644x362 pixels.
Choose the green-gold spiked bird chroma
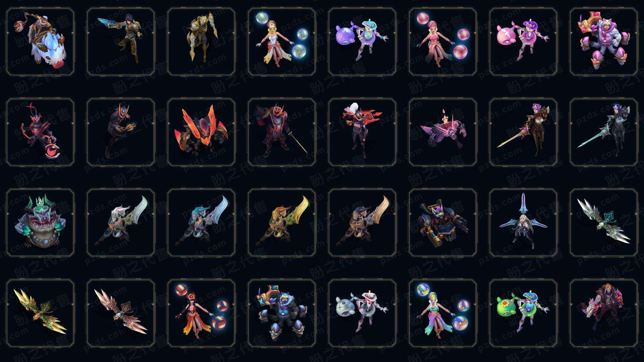[40, 313]
